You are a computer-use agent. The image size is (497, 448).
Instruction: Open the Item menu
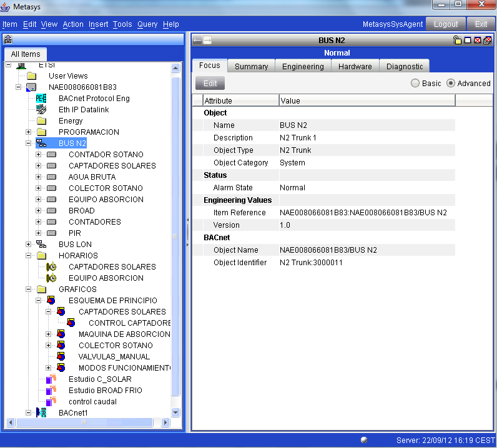(10, 24)
